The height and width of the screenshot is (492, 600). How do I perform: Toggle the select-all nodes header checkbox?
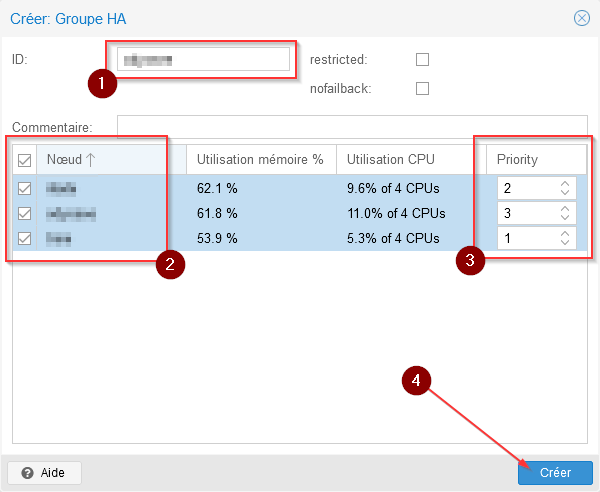25,160
